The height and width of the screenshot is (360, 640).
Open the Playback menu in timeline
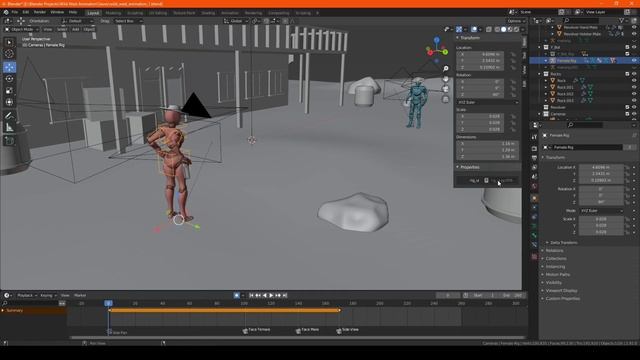click(x=26, y=295)
